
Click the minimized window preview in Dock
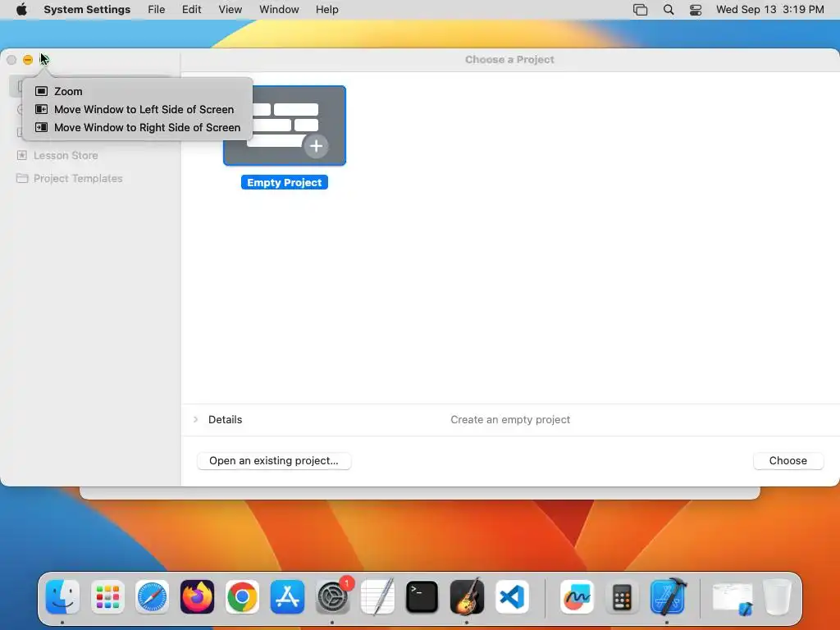[x=733, y=598]
